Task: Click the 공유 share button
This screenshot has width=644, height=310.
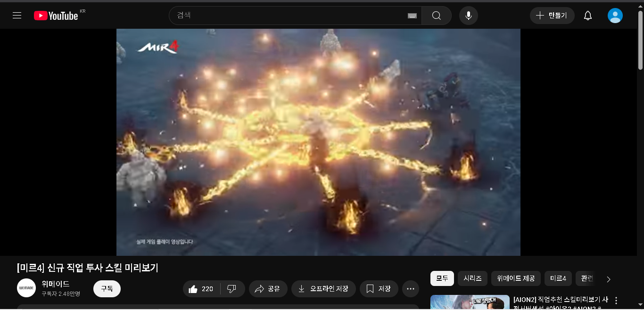Action: (268, 289)
